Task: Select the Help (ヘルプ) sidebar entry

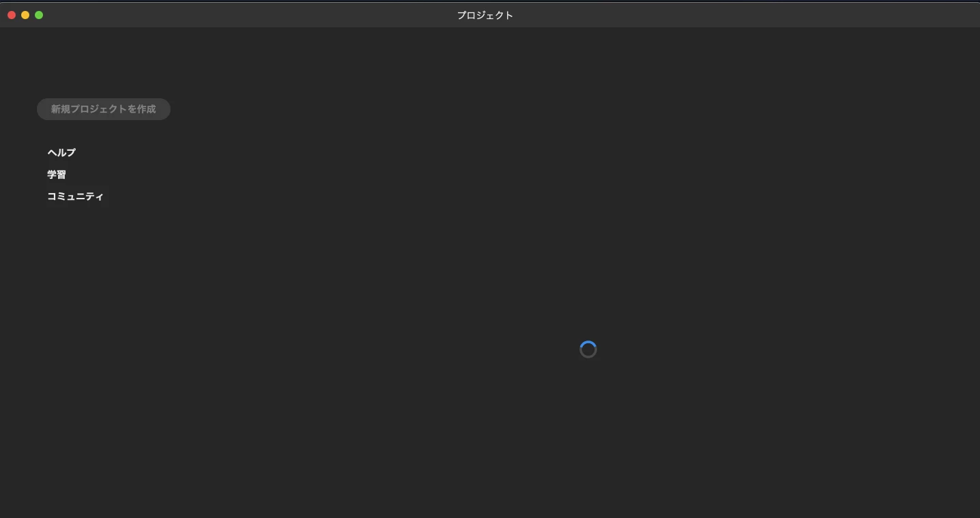Action: pyautogui.click(x=61, y=153)
